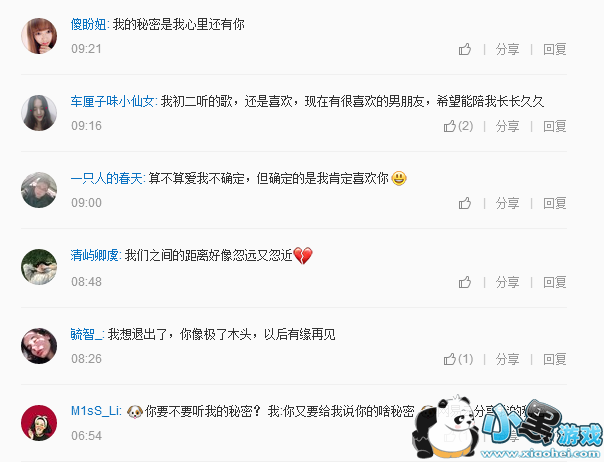Share the 08:48 comment

click(x=507, y=282)
